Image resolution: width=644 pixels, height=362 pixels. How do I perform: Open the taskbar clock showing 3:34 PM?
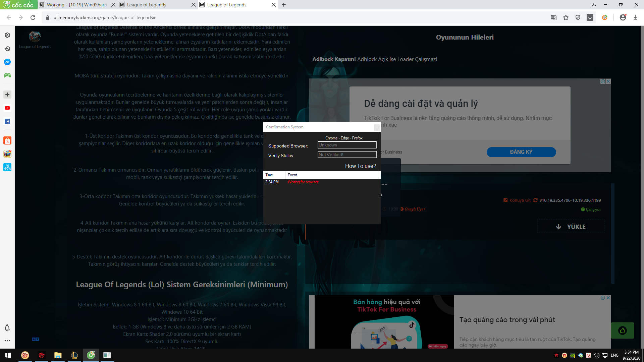tap(631, 355)
